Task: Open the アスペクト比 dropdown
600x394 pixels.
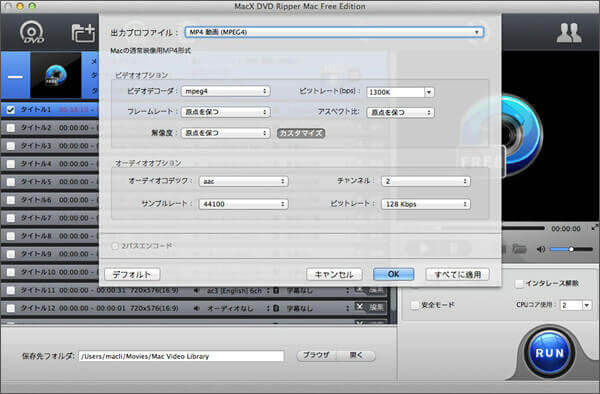Action: pyautogui.click(x=400, y=112)
